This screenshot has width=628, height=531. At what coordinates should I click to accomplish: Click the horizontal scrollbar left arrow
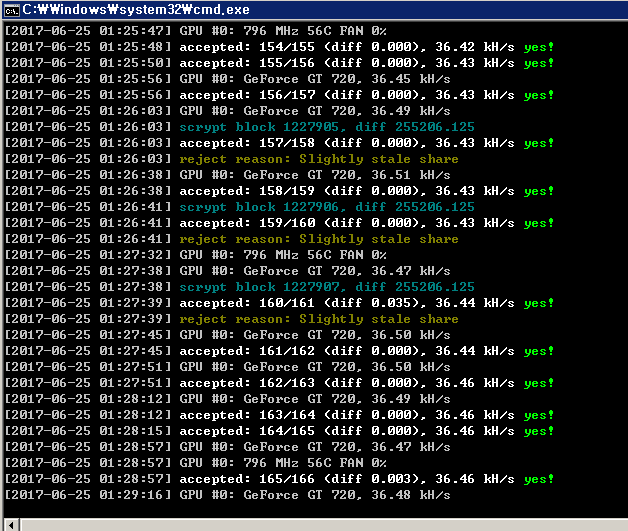pyautogui.click(x=12, y=525)
